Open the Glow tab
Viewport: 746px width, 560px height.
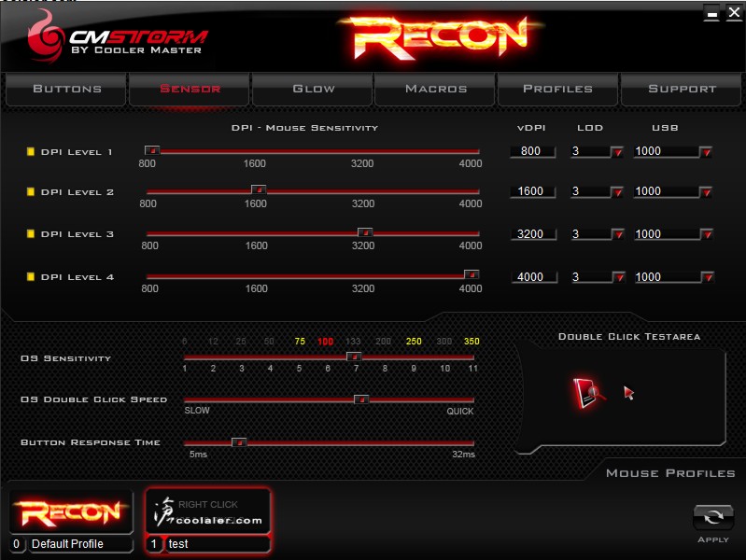coord(313,89)
